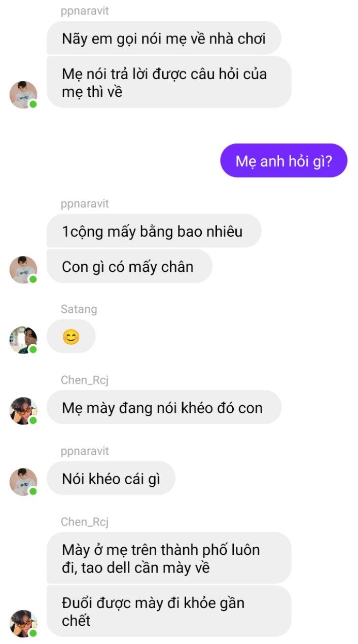
Task: Open Chen_Rcj's avatar next to 'Mẹ mày đang nói khéo'
Action: (x=23, y=411)
